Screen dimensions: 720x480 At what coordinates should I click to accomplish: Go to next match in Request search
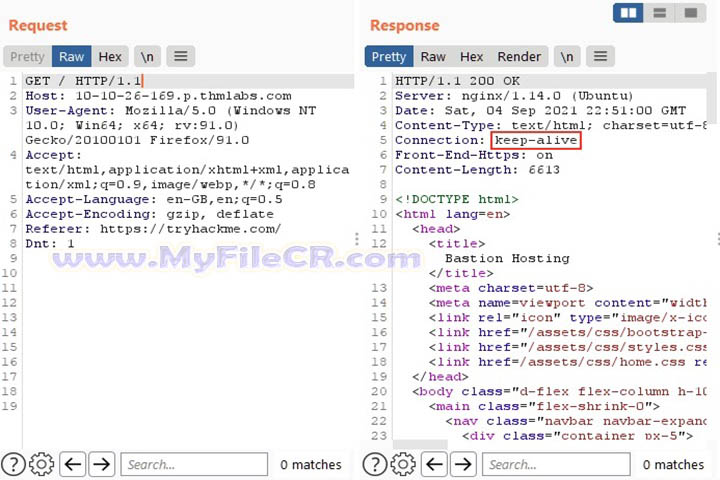coord(101,464)
